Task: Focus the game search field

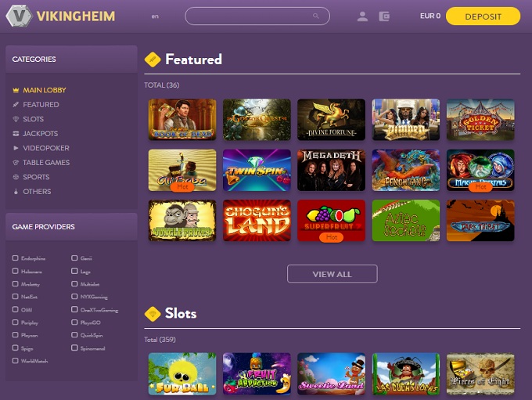Action: (257, 16)
